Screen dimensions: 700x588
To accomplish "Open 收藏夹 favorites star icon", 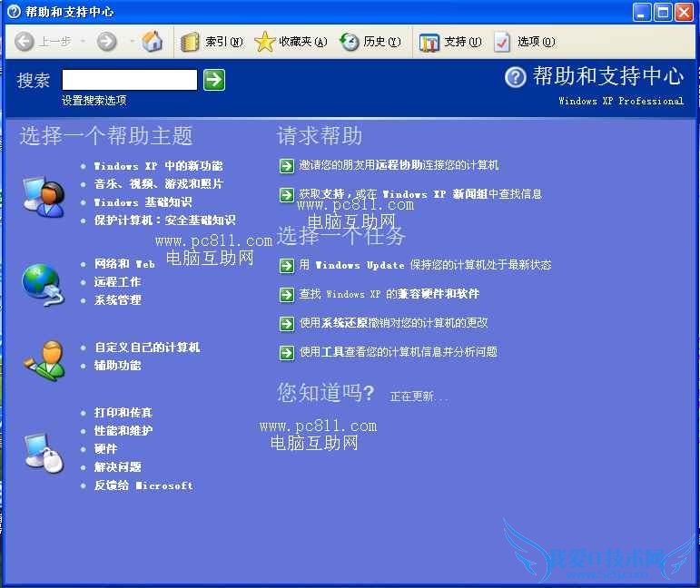I will (x=265, y=42).
